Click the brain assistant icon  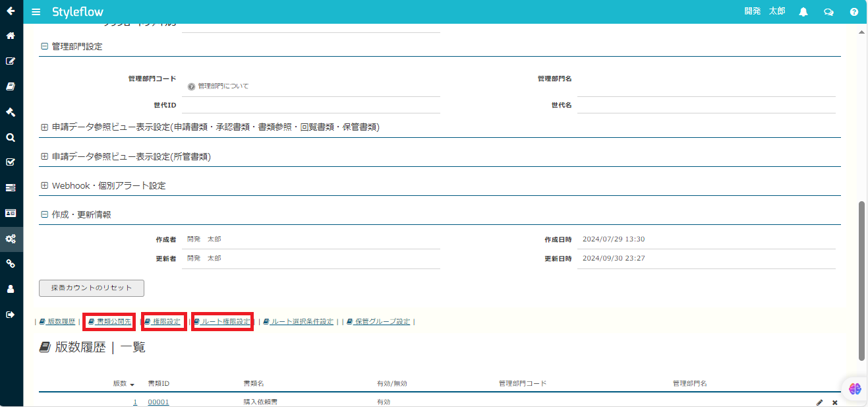tap(855, 389)
